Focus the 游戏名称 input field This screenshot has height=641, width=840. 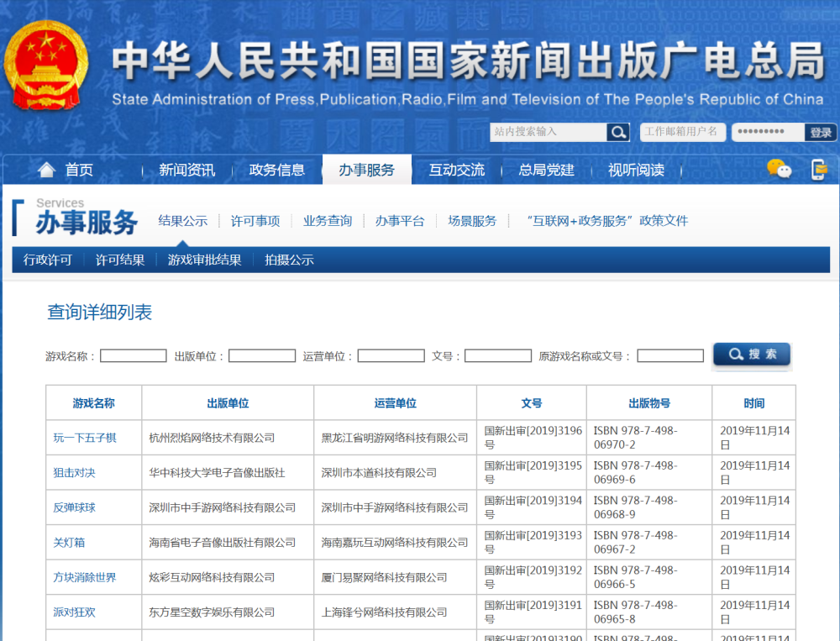coord(134,356)
